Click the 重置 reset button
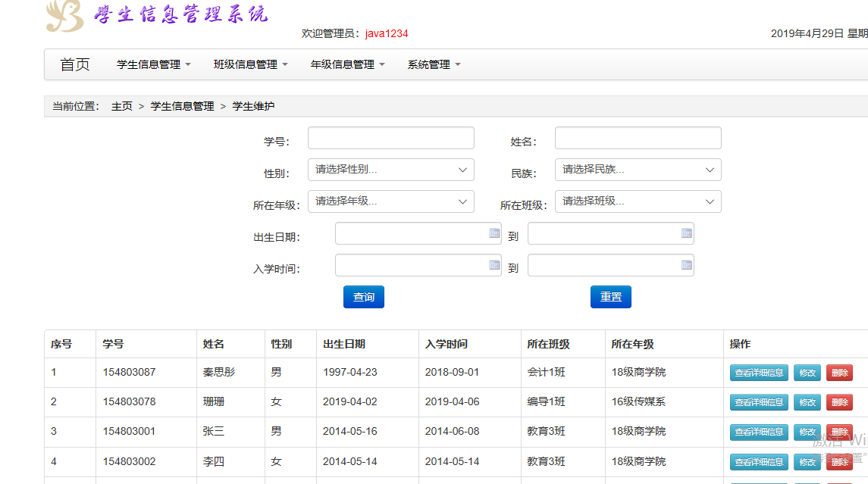 (x=610, y=297)
